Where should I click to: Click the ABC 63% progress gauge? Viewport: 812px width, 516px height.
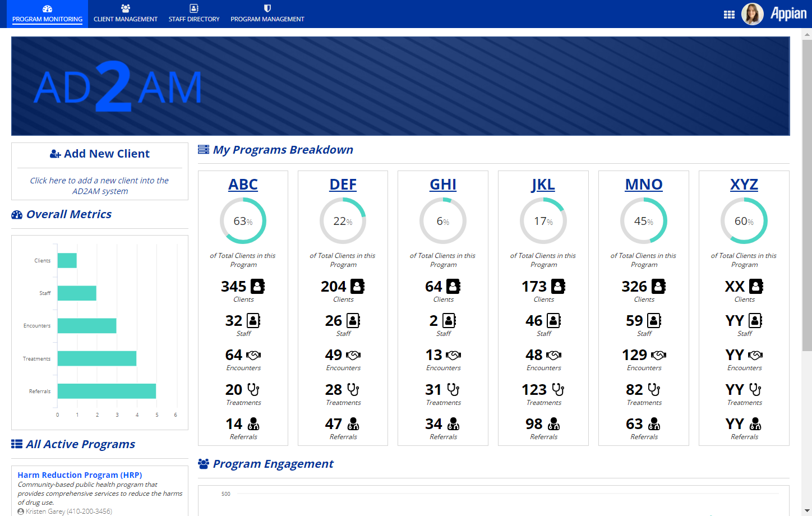click(x=243, y=221)
